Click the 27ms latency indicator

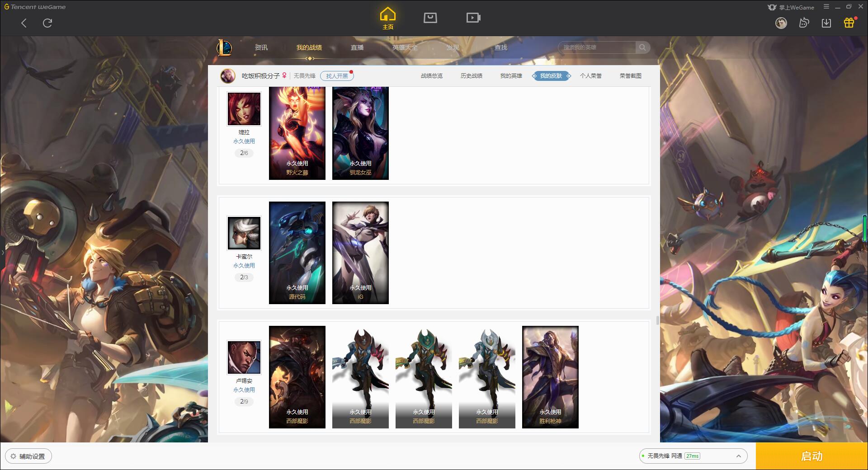tap(692, 456)
